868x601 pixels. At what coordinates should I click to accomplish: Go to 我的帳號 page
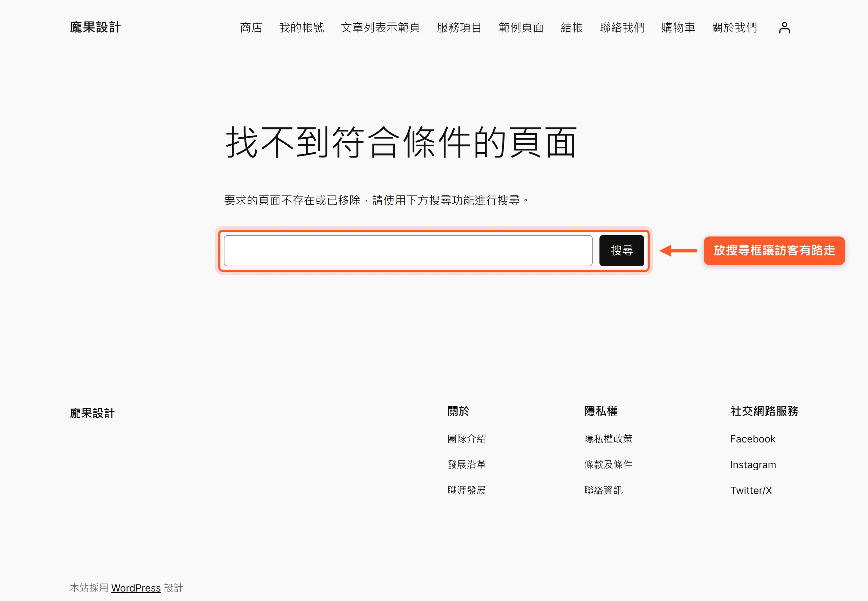(x=301, y=27)
